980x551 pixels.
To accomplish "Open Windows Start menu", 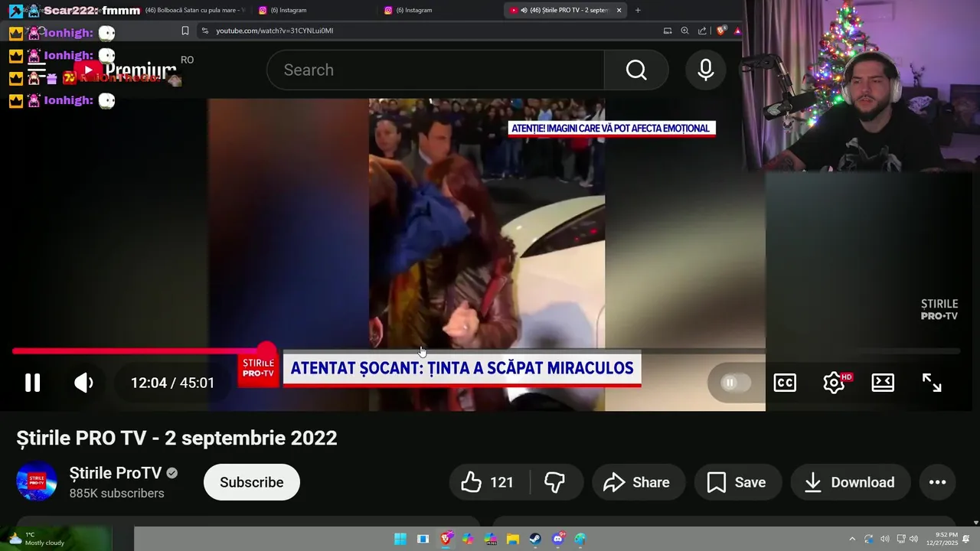I will coord(400,539).
